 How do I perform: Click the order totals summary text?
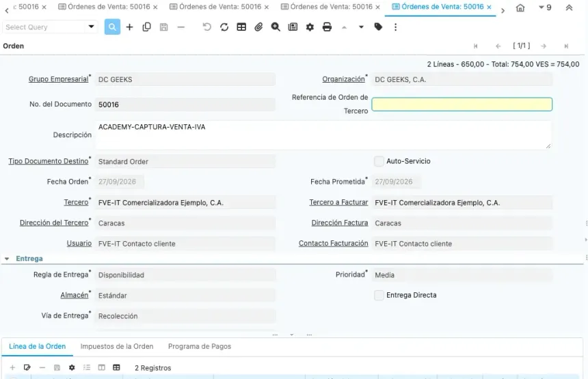tap(503, 64)
